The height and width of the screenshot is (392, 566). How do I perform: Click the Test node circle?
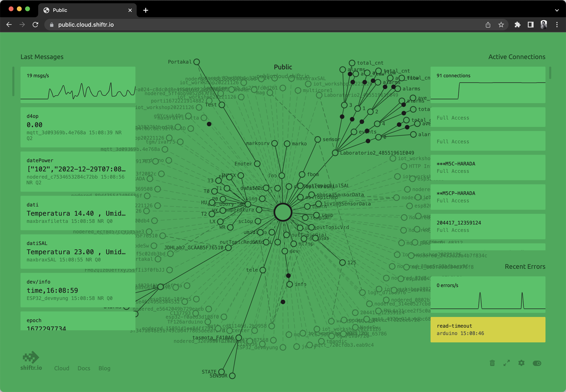click(222, 105)
